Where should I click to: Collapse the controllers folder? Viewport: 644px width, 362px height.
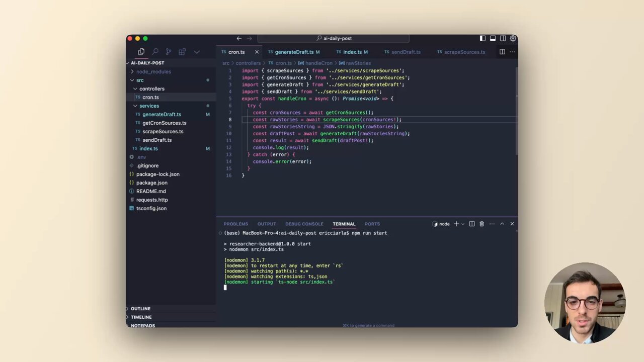pyautogui.click(x=151, y=88)
